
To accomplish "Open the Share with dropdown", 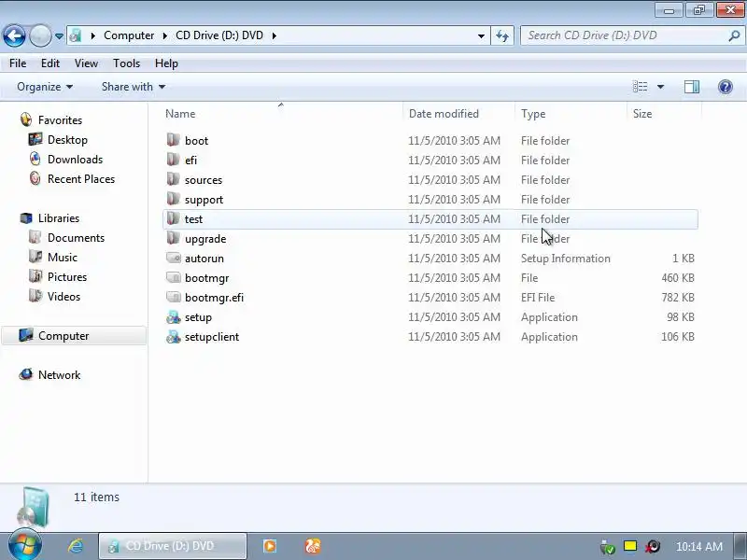I will coord(134,87).
